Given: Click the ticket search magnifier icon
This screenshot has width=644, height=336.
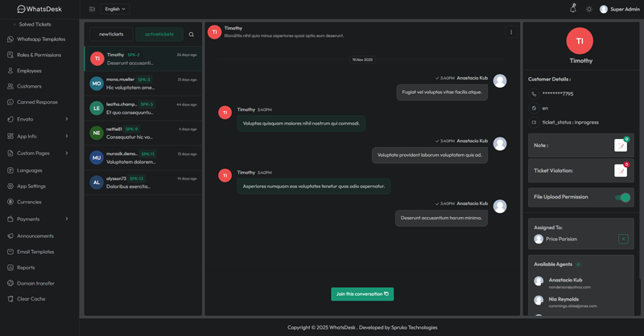Looking at the screenshot, I should (192, 35).
